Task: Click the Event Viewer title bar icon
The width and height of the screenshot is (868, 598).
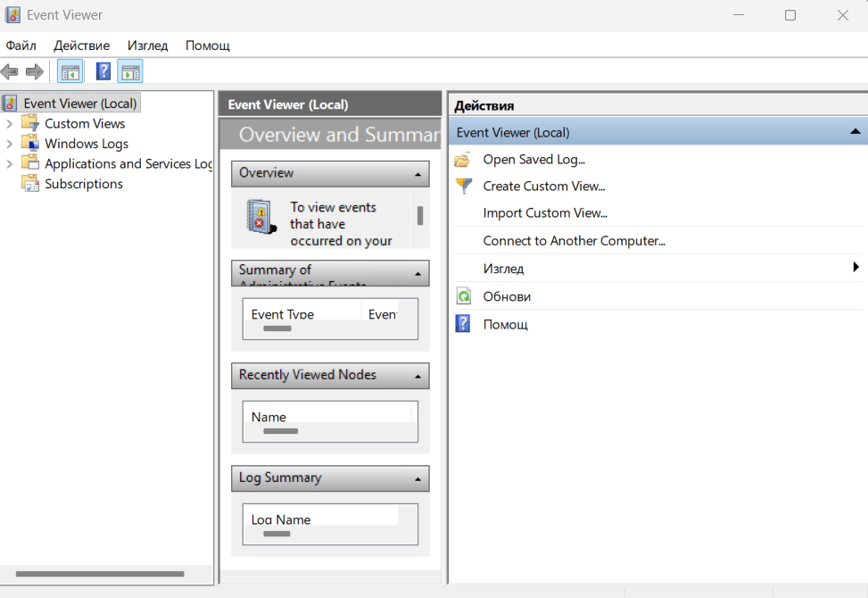Action: tap(12, 15)
